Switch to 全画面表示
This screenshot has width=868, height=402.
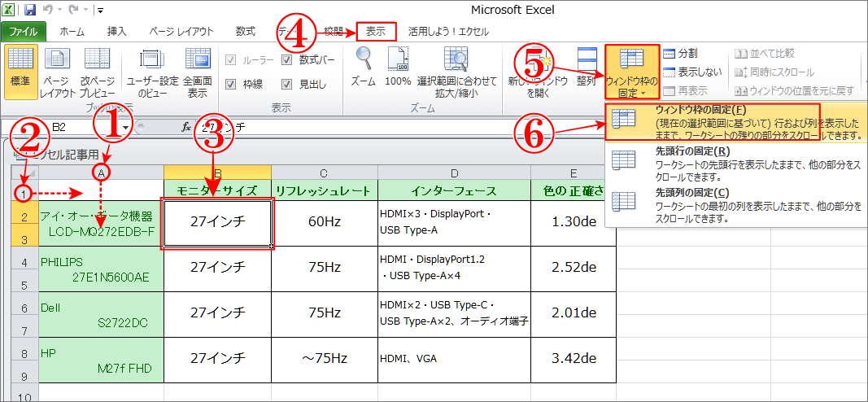(198, 72)
